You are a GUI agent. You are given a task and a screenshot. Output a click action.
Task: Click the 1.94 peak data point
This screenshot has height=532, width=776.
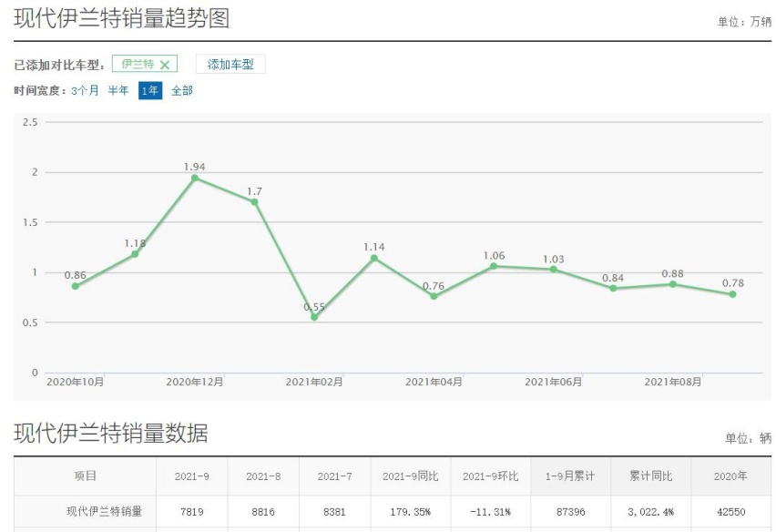click(195, 178)
